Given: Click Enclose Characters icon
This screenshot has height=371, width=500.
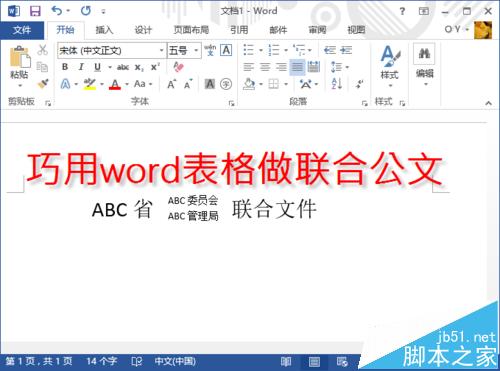Looking at the screenshot, I should click(226, 84).
